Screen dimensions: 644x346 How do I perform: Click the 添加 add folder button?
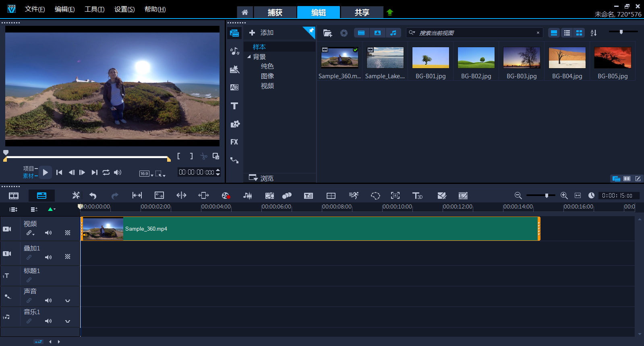point(261,33)
